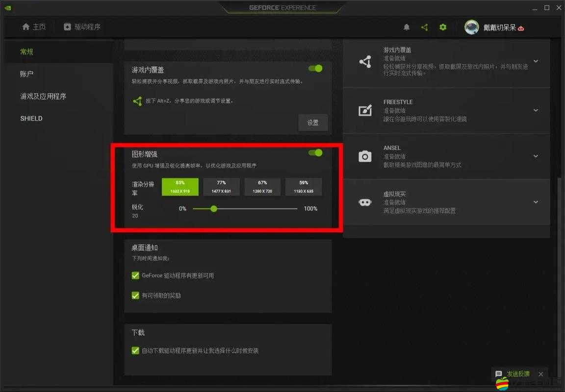Disable the 游戏内覆盖 overlay toggle
565x392 pixels.
314,69
